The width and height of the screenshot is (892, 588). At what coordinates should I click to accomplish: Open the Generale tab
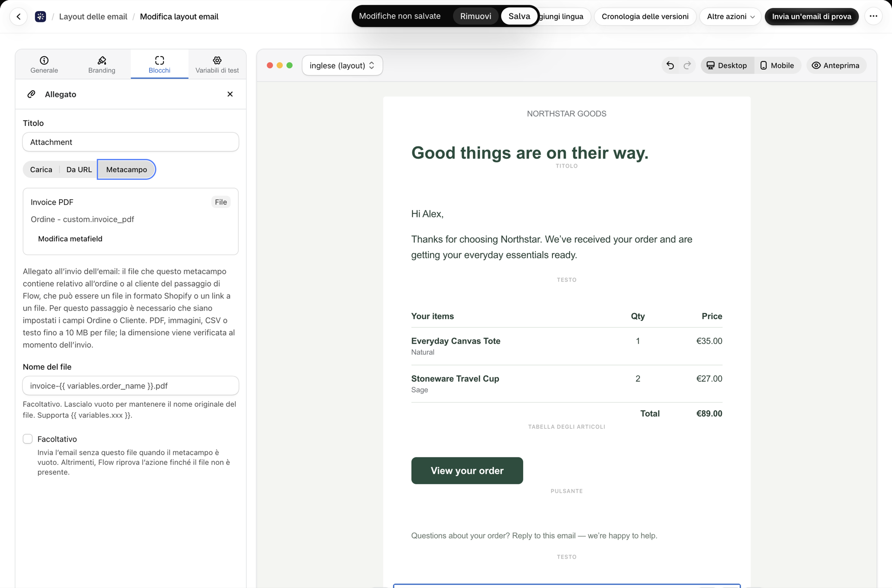click(44, 65)
